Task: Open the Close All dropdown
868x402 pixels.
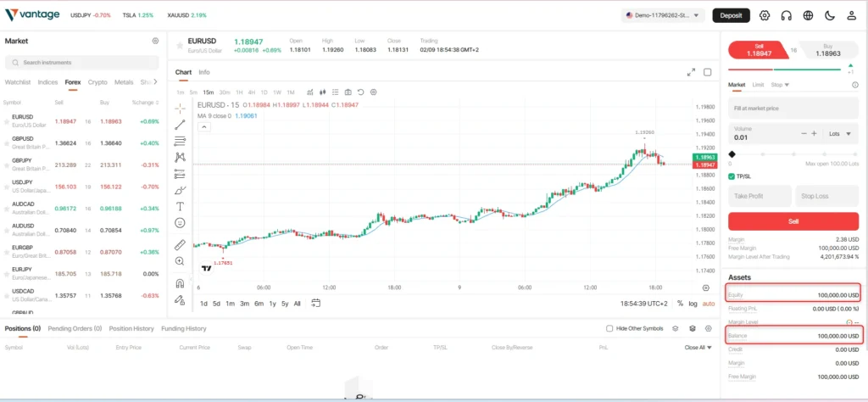Action: coord(698,348)
